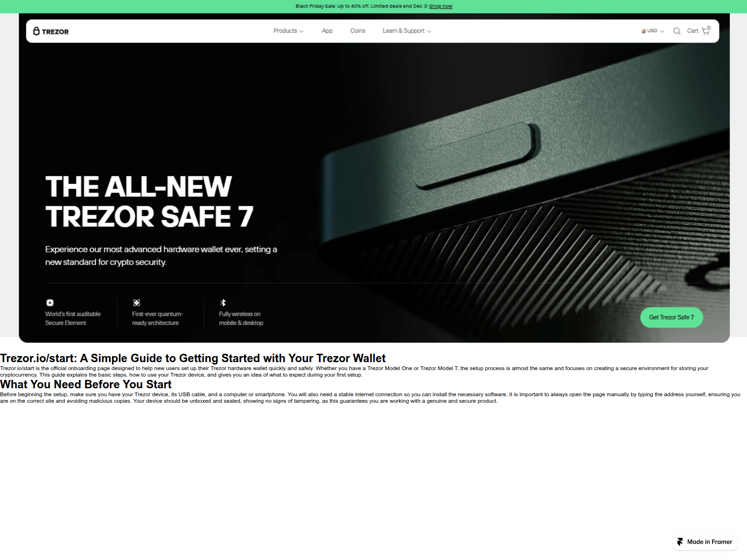Click the 'Trezor.io/start: A Simple Guide' heading

pyautogui.click(x=193, y=358)
